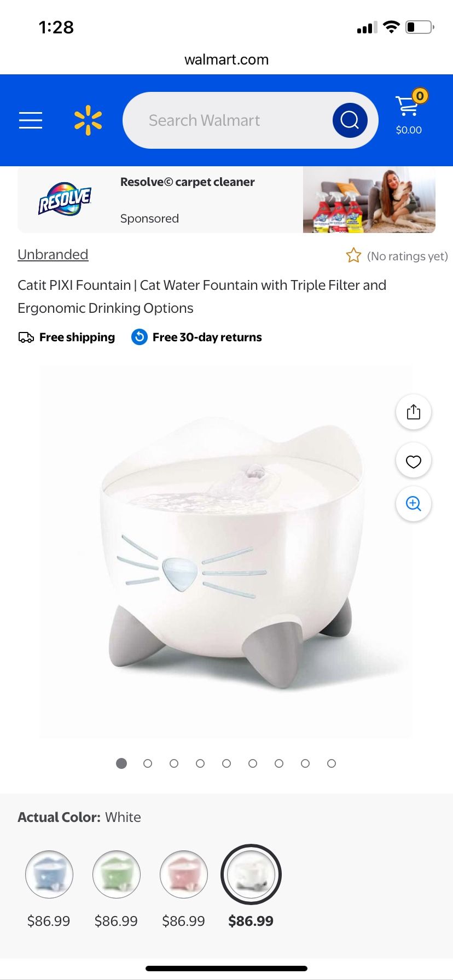The image size is (453, 980).
Task: Add item to favorites with heart icon
Action: pos(414,461)
